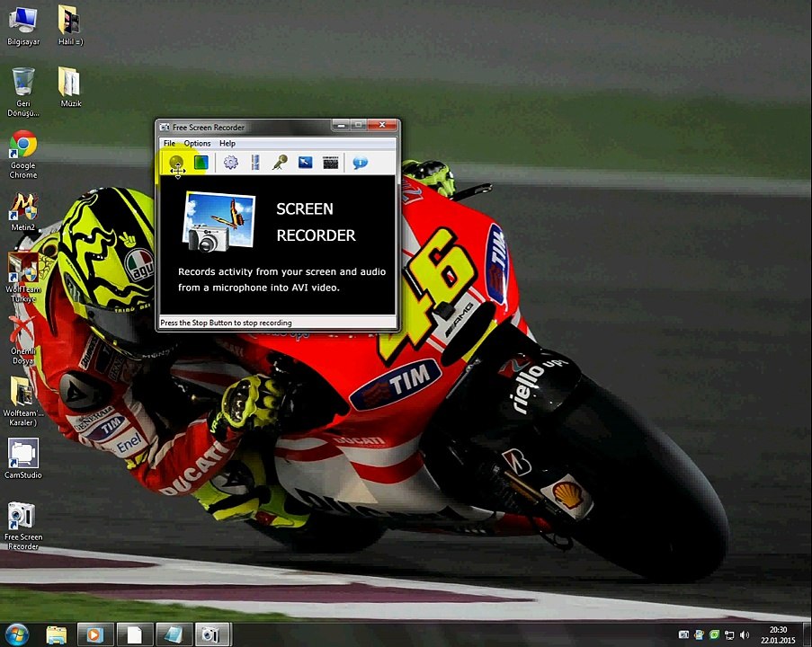Screen dimensions: 812x647
Task: Select the Halil folder on desktop
Action: [x=70, y=25]
